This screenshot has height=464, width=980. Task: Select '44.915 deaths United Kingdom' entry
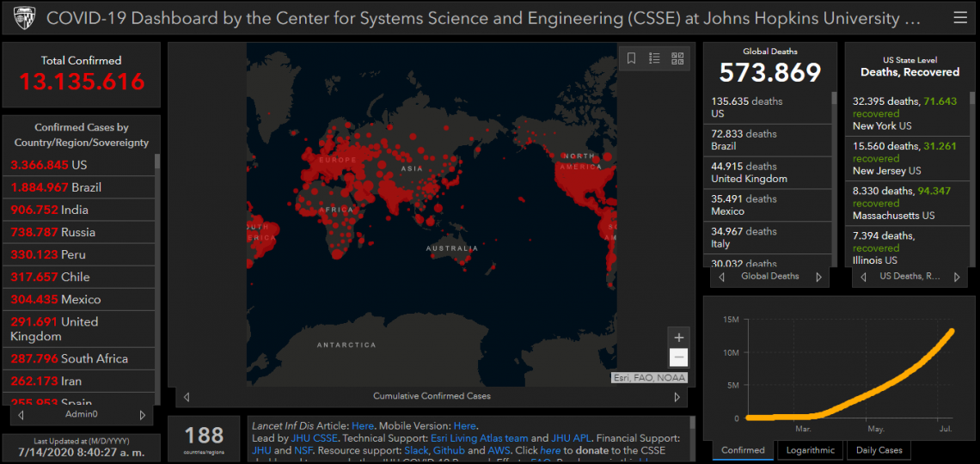[769, 173]
